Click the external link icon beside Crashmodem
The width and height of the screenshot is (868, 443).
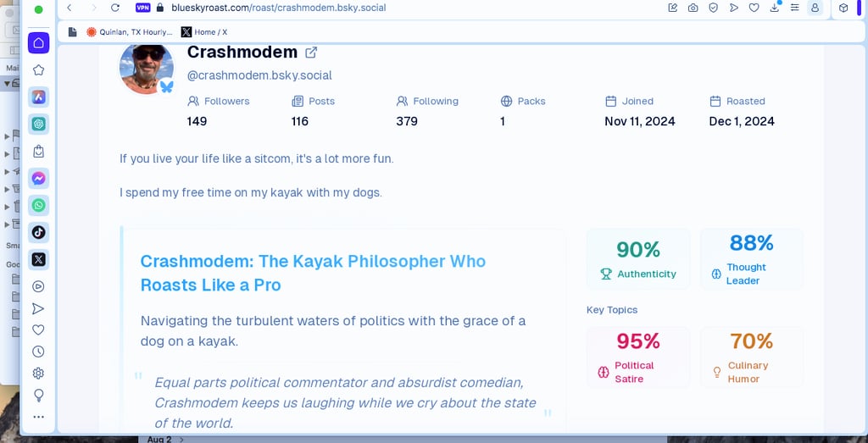coord(311,53)
